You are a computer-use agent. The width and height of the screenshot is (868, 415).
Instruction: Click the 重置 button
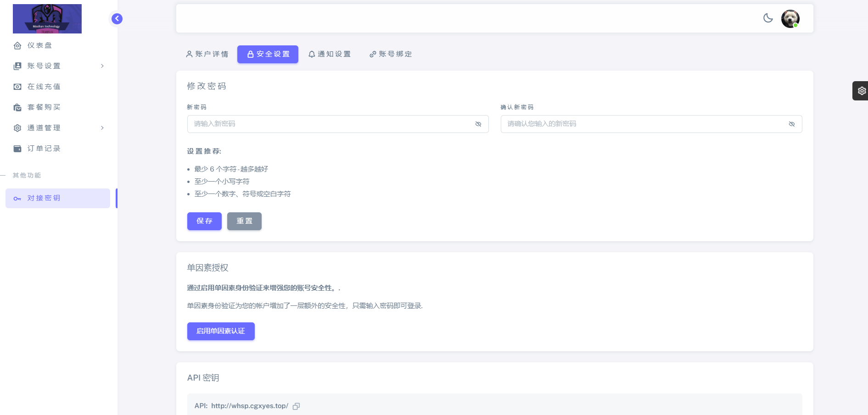(x=244, y=221)
